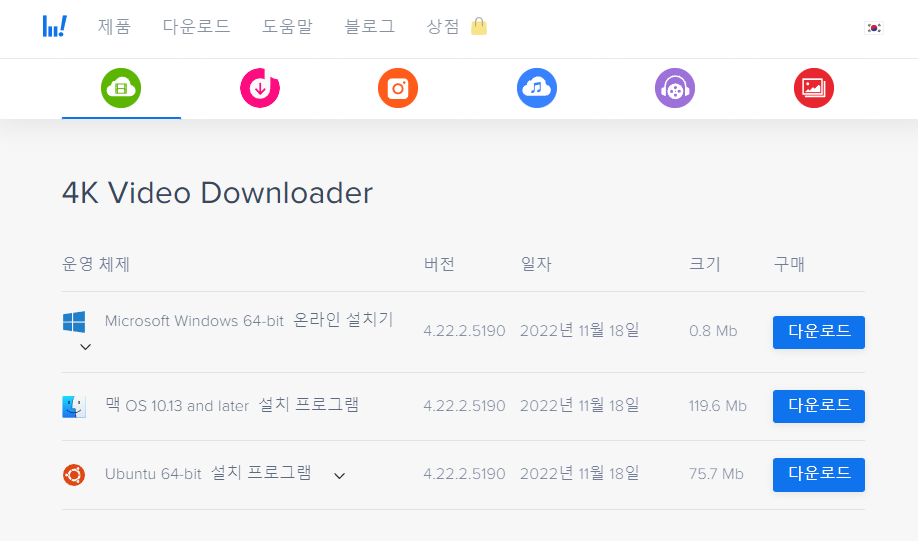Click the 0.8 Mb size value
Image resolution: width=918 pixels, height=541 pixels.
click(713, 331)
